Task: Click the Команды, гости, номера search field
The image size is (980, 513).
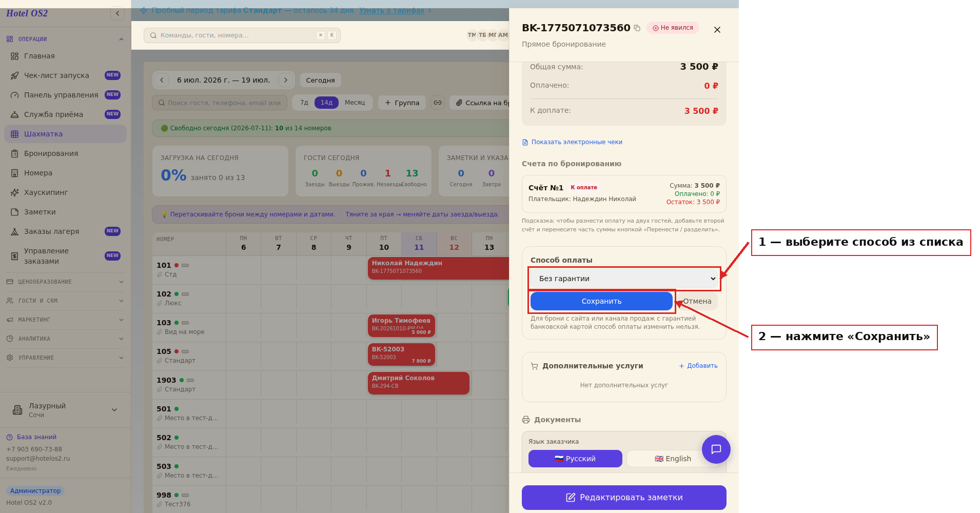Action: 242,35
